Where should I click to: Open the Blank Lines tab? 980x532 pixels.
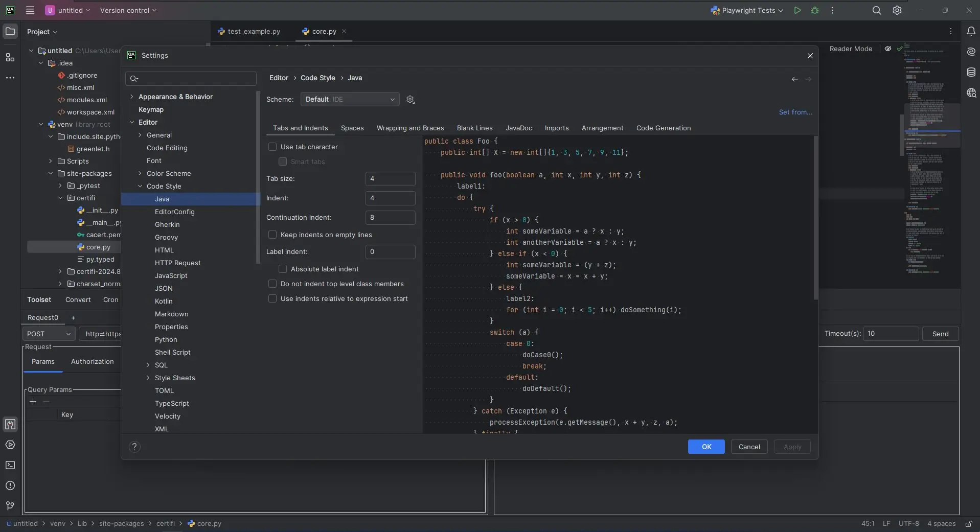[x=474, y=128]
